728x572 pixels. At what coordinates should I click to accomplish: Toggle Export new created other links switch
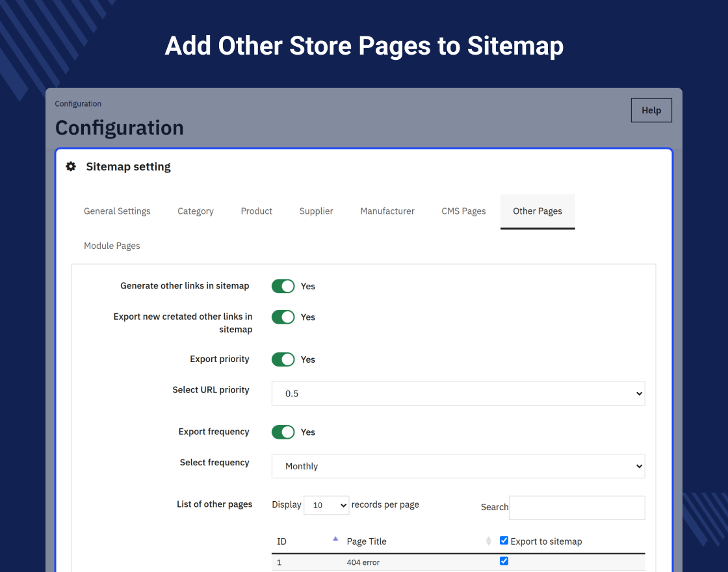[x=283, y=317]
